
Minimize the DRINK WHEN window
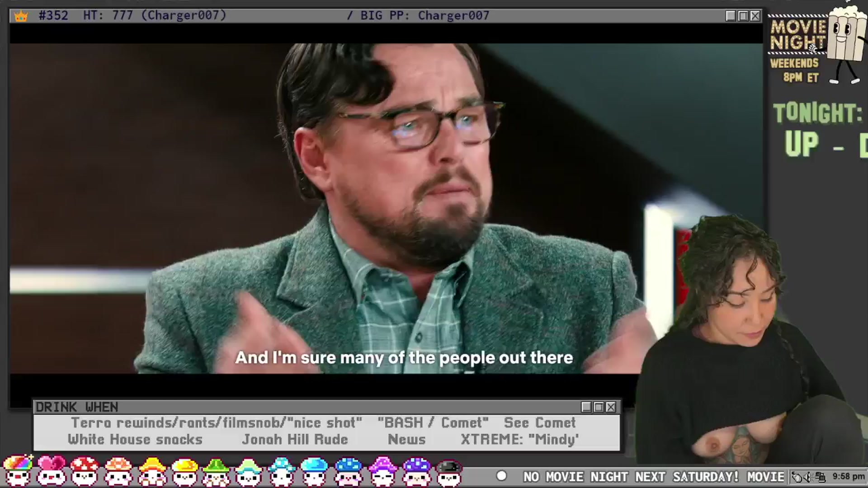(x=586, y=407)
